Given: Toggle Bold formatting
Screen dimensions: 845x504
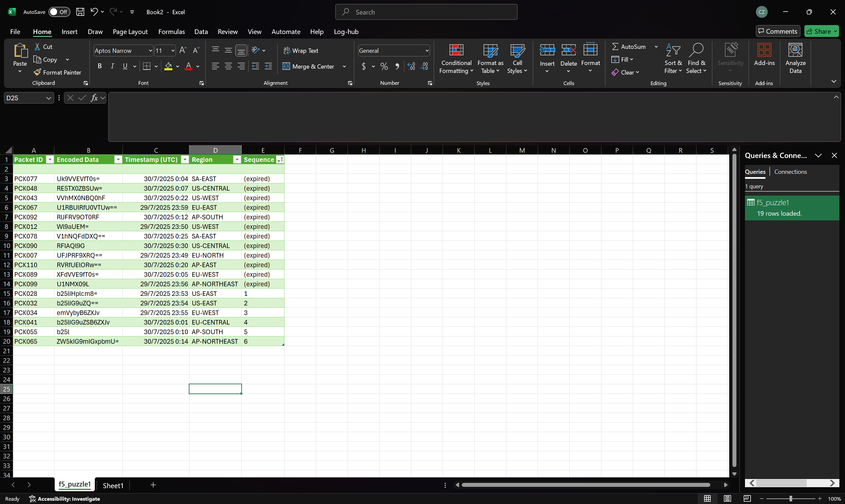Looking at the screenshot, I should (100, 66).
